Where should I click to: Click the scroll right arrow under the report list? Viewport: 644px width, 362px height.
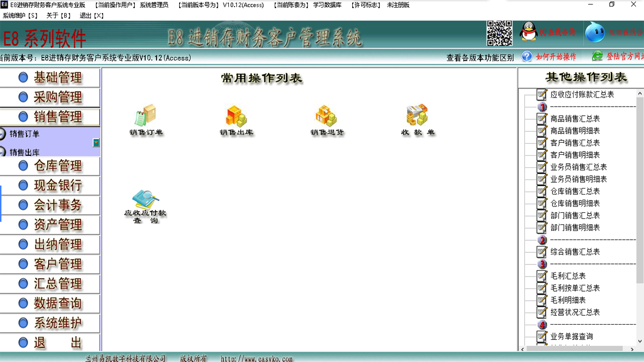tap(632, 348)
